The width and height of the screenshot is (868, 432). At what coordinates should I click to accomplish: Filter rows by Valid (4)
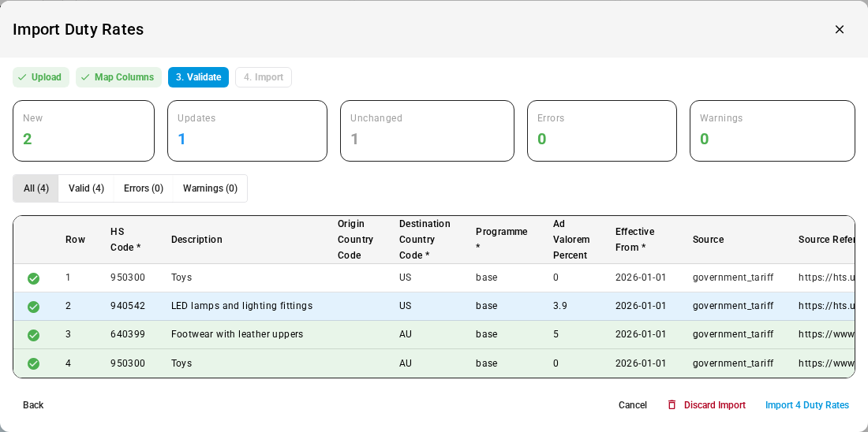86,188
